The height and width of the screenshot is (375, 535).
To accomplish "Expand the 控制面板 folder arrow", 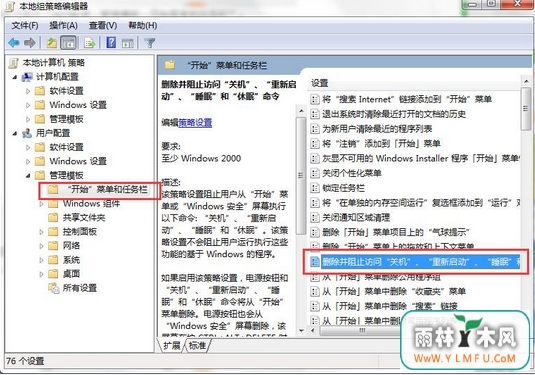I will [41, 232].
